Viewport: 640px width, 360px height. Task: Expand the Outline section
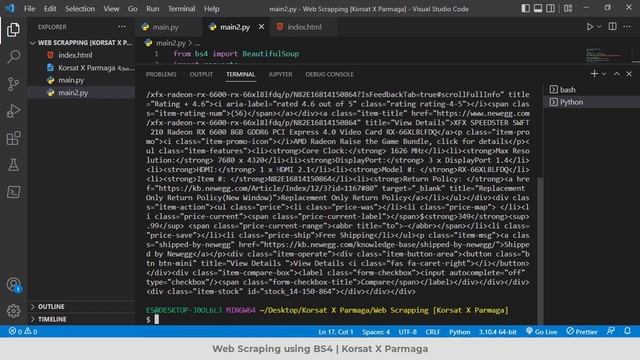point(82,307)
